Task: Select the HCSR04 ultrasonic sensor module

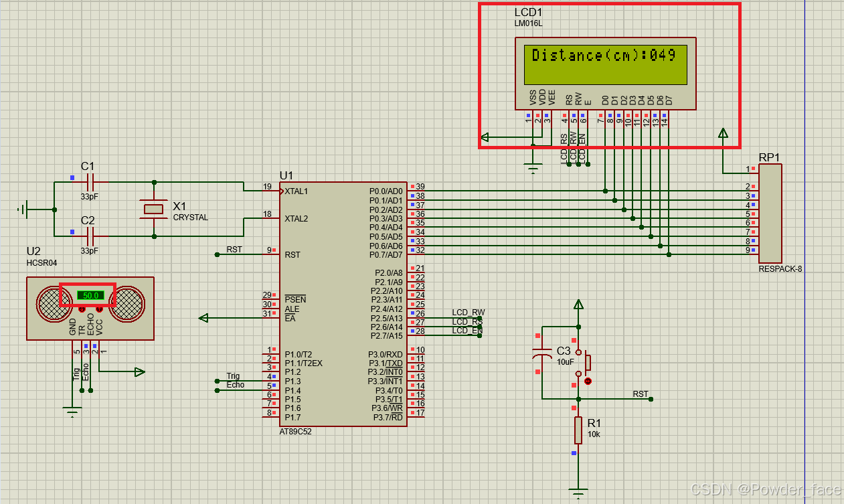Action: point(90,308)
